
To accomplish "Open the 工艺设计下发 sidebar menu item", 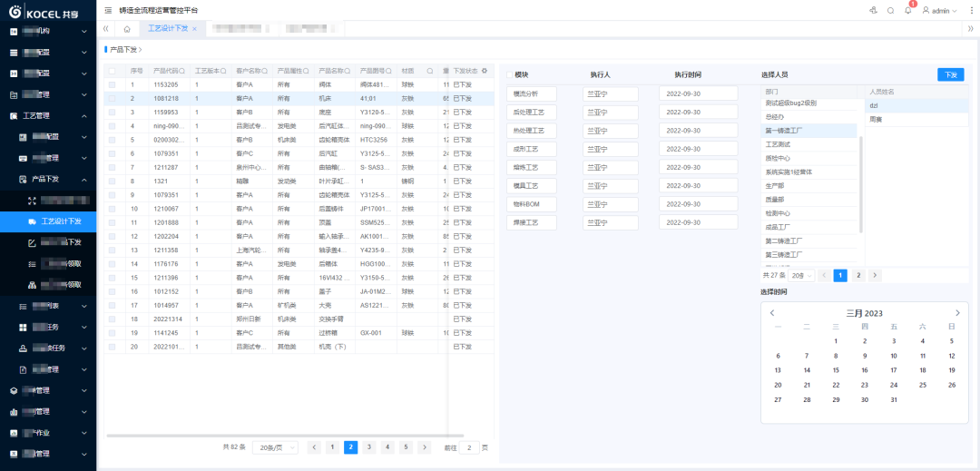I will (48, 221).
